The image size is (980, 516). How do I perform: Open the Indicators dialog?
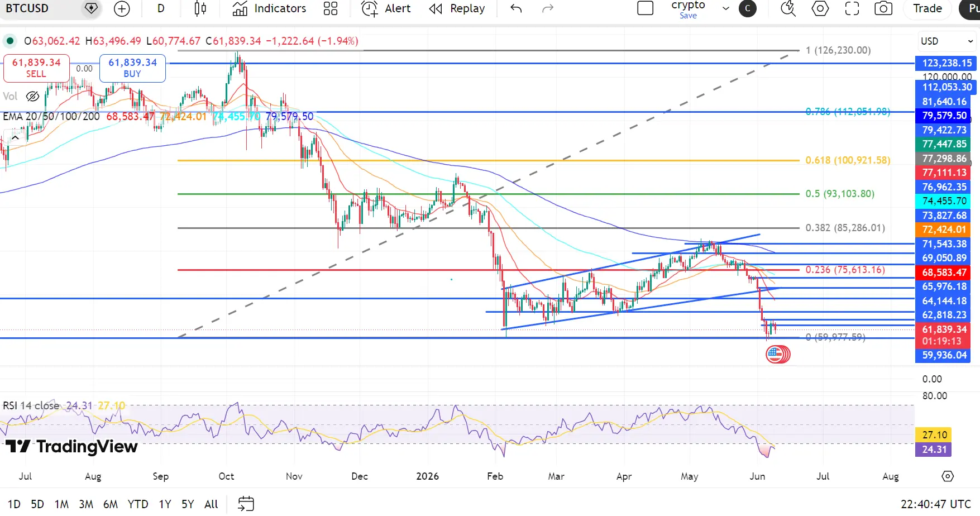[x=270, y=8]
